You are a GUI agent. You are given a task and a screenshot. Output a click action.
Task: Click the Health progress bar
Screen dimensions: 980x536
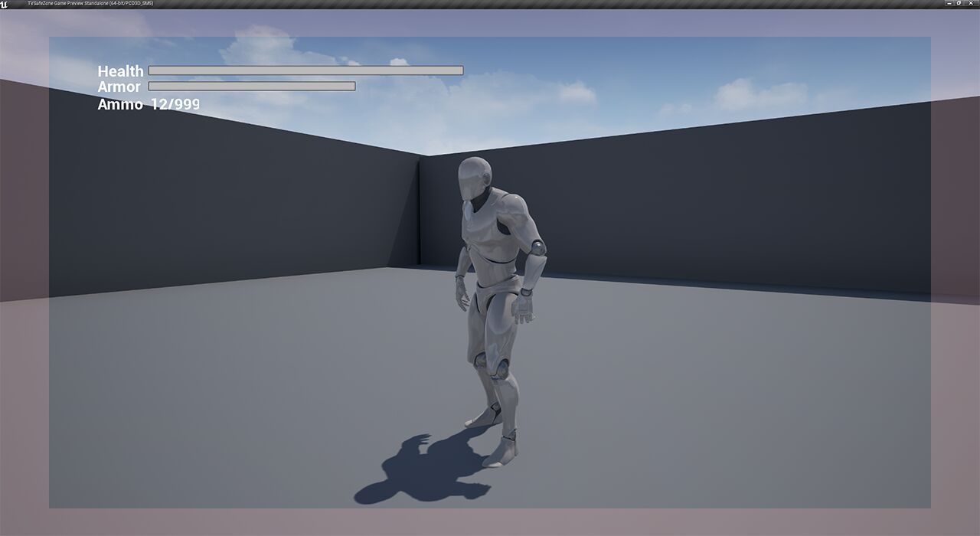tap(305, 70)
